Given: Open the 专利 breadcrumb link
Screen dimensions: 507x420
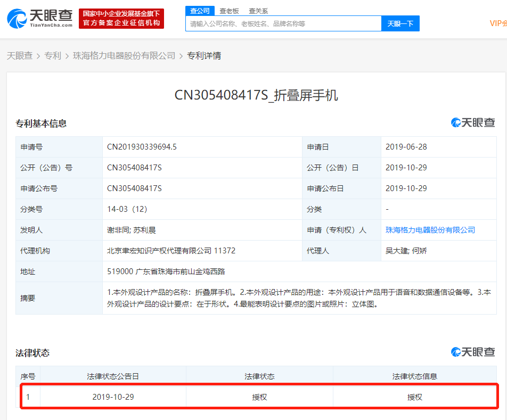Looking at the screenshot, I should pos(53,55).
